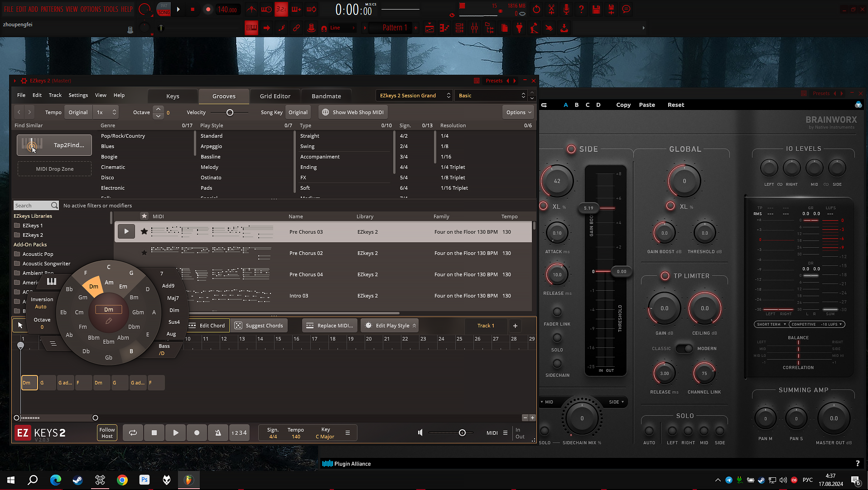Click the Show Web Shop MIDI button
The image size is (868, 490).
coord(353,112)
